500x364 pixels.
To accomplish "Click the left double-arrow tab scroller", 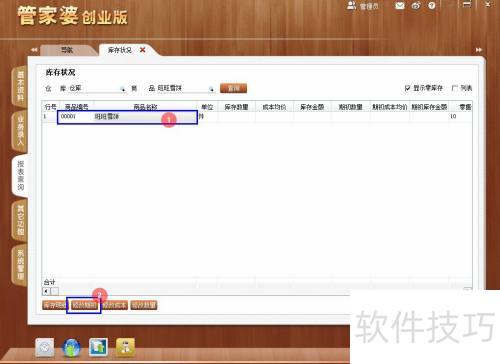I will (x=34, y=50).
